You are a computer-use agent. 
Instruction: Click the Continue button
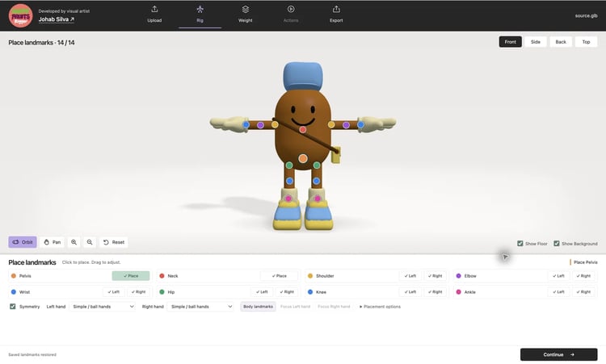(558, 354)
